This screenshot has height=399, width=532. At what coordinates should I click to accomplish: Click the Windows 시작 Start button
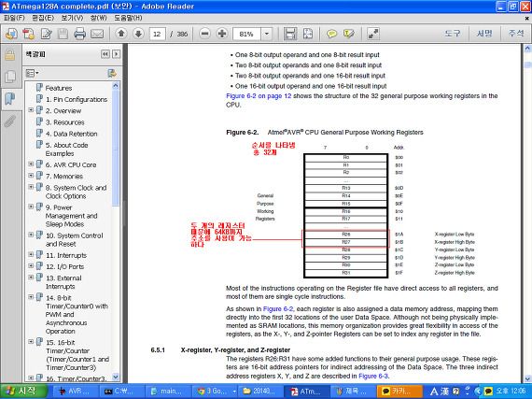(22, 392)
